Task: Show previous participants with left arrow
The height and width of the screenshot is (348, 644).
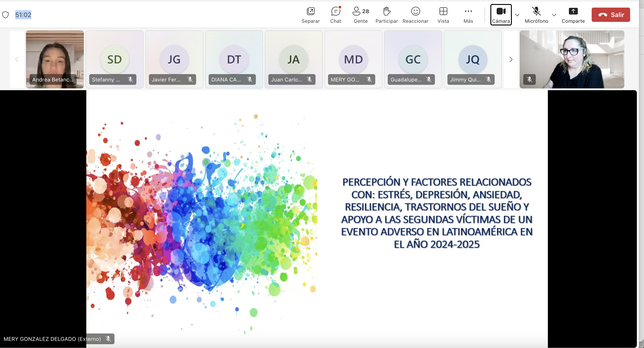Action: [x=17, y=59]
